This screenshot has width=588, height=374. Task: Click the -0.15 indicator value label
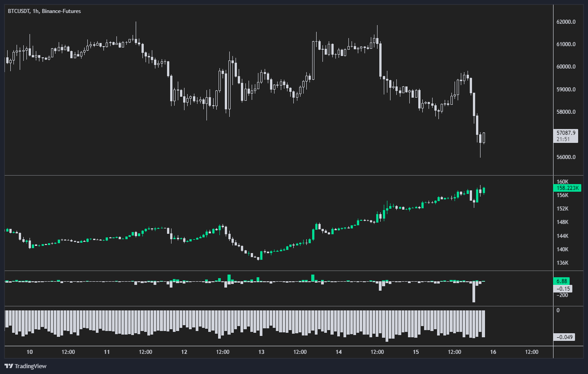[562, 288]
